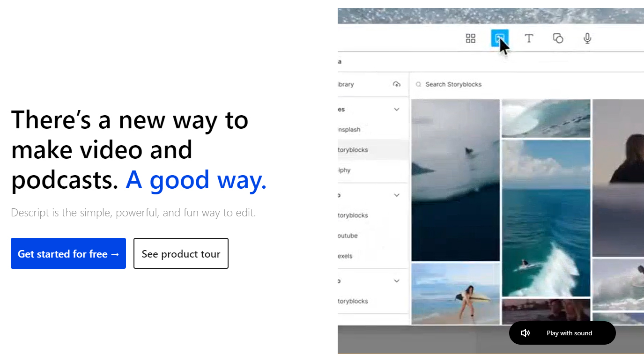Select the Pexels source
Image resolution: width=644 pixels, height=362 pixels.
point(345,256)
